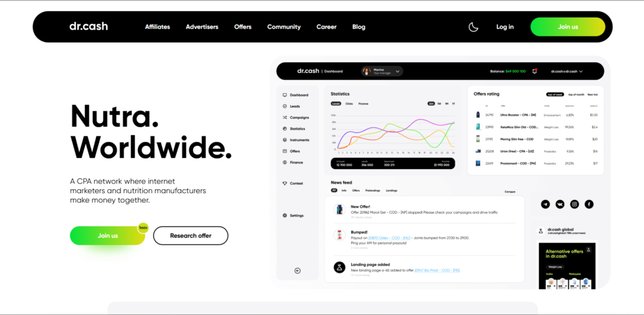Open the Statistics sidebar icon
This screenshot has height=315, width=644.
(x=285, y=128)
